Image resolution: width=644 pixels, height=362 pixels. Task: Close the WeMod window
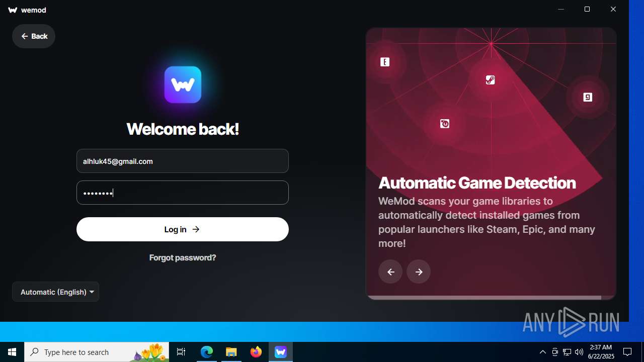pyautogui.click(x=613, y=9)
